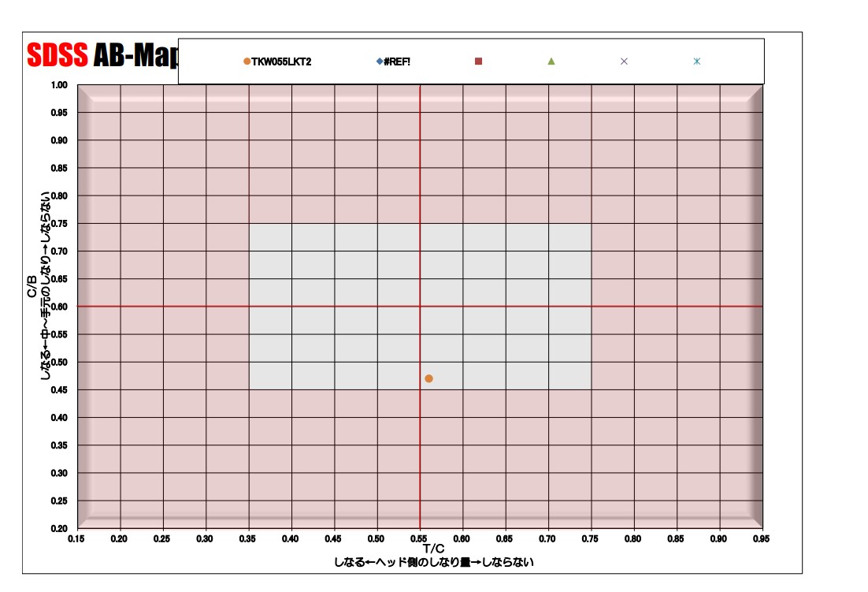Screen dimensions: 868x592
Task: Click the purple X legend marker
Action: point(624,61)
